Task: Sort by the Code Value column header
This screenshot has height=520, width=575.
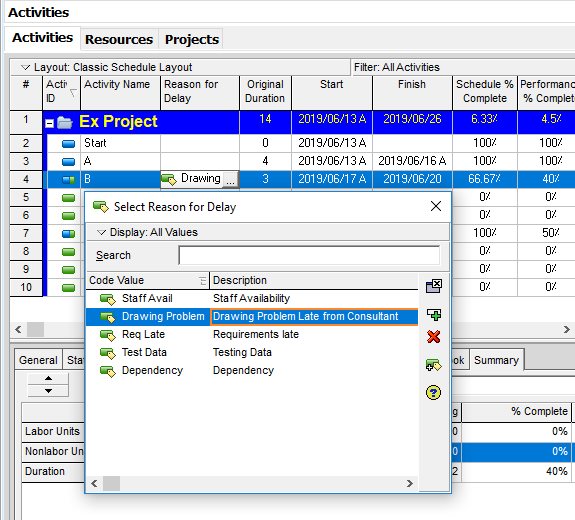Action: (x=147, y=281)
